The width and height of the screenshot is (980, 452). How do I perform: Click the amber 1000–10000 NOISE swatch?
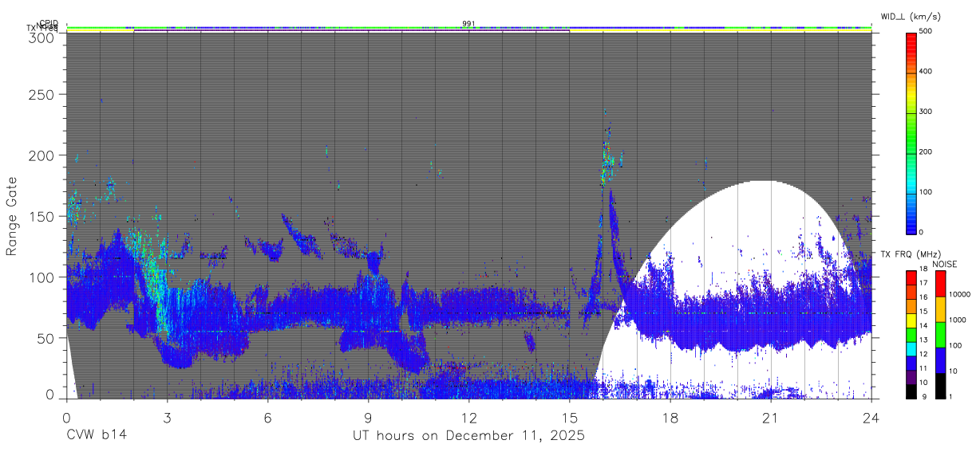(x=939, y=309)
